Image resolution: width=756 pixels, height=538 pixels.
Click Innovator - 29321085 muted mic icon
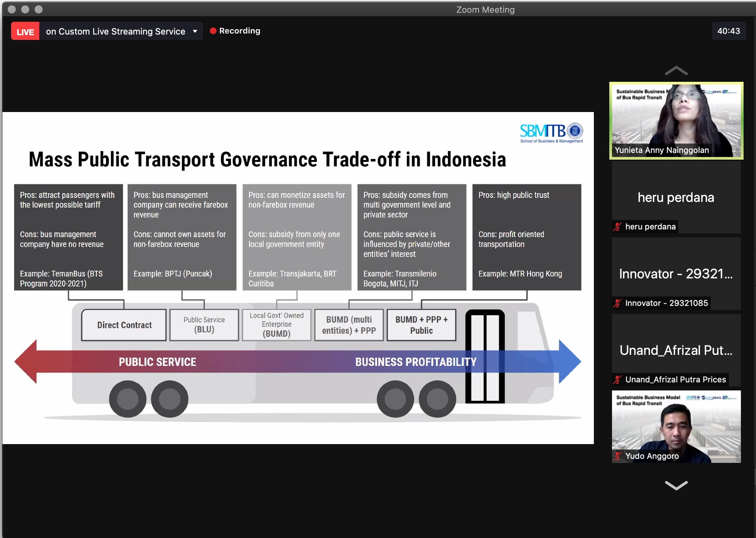pyautogui.click(x=617, y=304)
